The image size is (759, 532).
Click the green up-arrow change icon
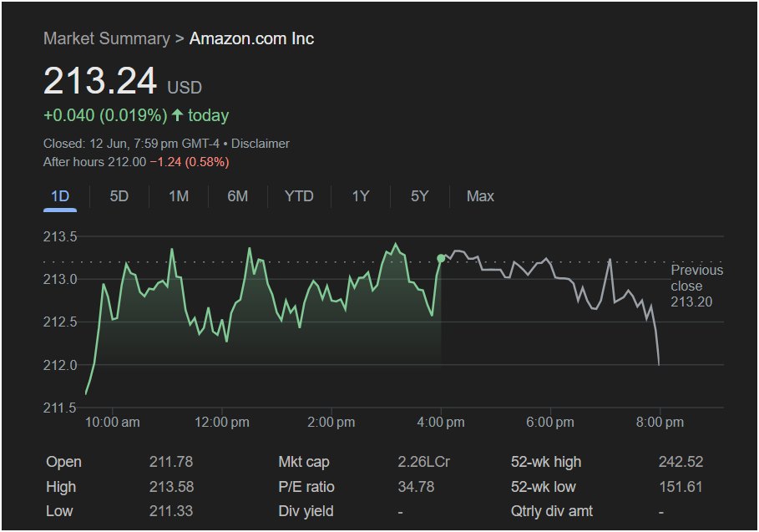(x=177, y=115)
